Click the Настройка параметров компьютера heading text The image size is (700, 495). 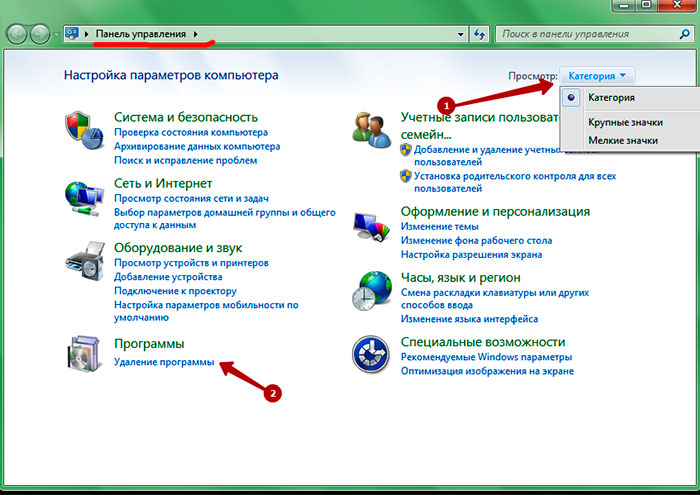171,75
